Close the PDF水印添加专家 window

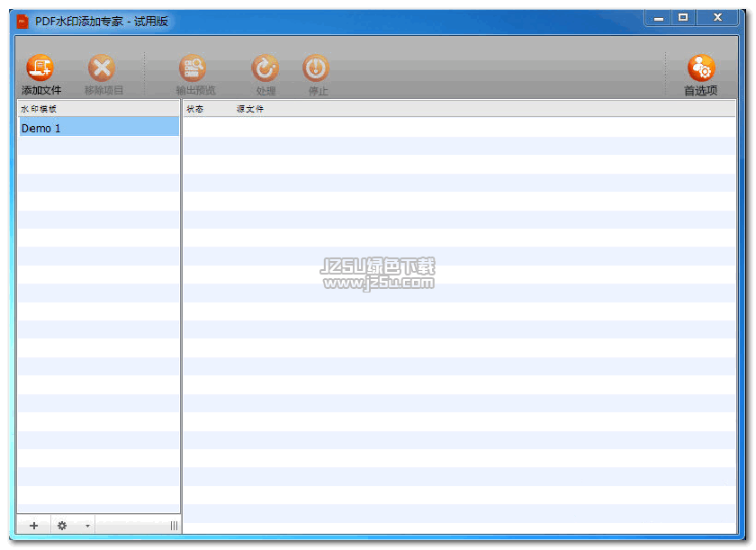[717, 18]
